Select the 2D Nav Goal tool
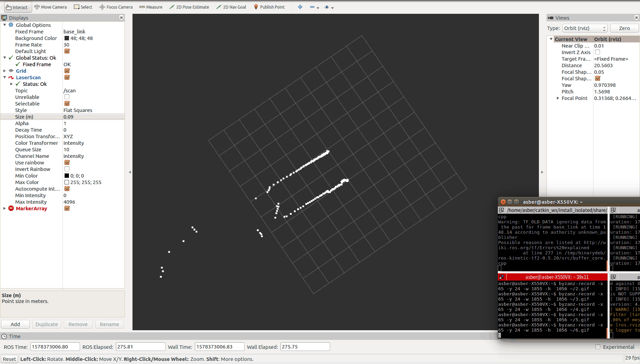 (231, 7)
